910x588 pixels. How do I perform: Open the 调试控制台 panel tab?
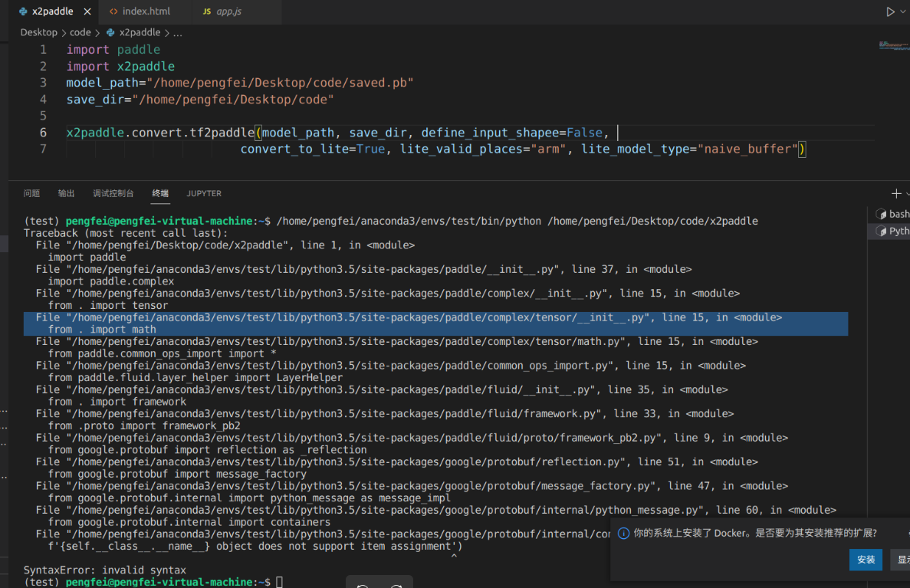tap(113, 193)
